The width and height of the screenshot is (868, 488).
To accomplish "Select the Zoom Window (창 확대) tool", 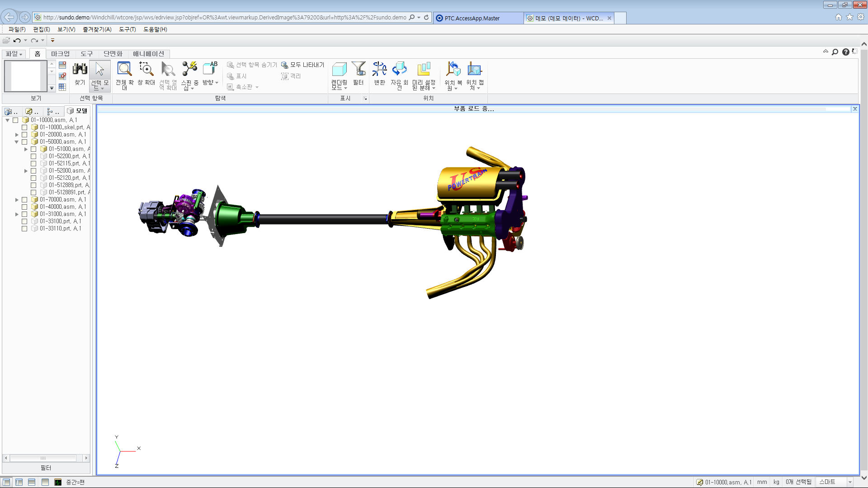I will (x=146, y=69).
